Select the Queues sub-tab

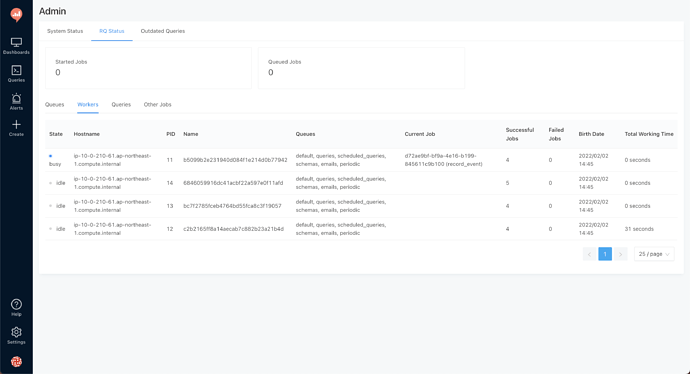point(55,105)
